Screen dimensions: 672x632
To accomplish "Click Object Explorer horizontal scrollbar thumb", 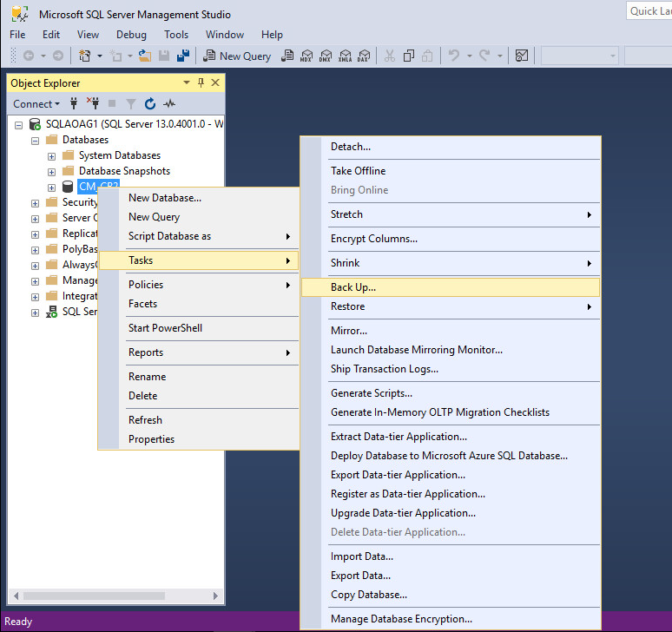I will click(95, 596).
